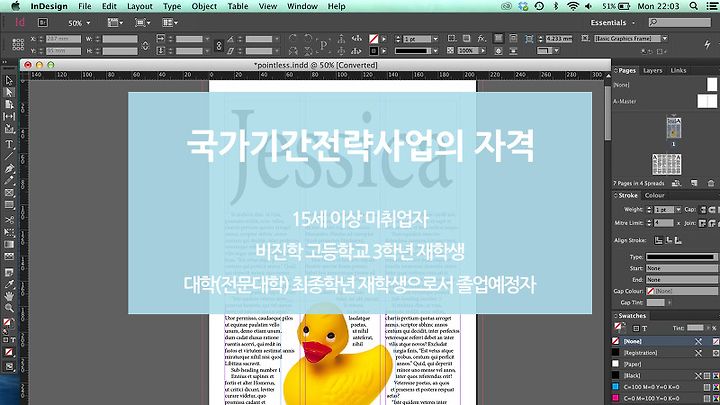Select the Page tool
This screenshot has width=720, height=405.
click(x=9, y=105)
